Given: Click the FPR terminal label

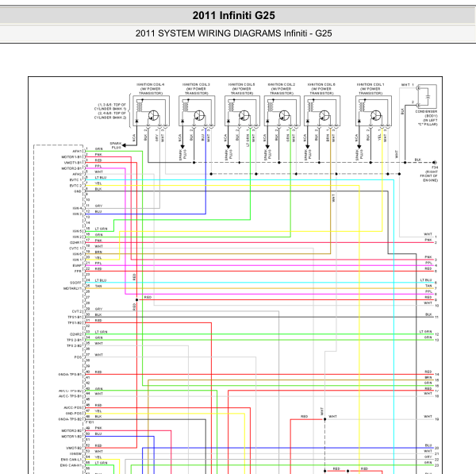Looking at the screenshot, I should click(x=78, y=271).
